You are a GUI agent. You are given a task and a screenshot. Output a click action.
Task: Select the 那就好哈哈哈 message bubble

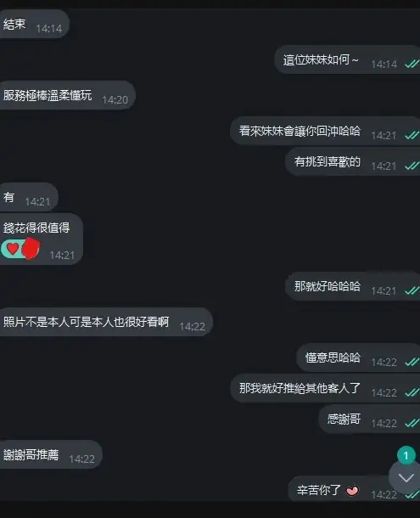tap(353, 286)
